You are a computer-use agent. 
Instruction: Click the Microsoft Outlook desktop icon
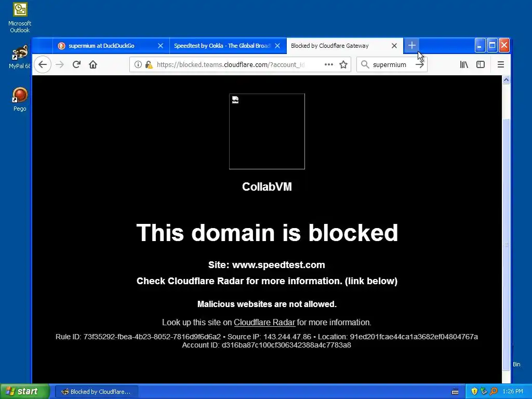point(20,18)
